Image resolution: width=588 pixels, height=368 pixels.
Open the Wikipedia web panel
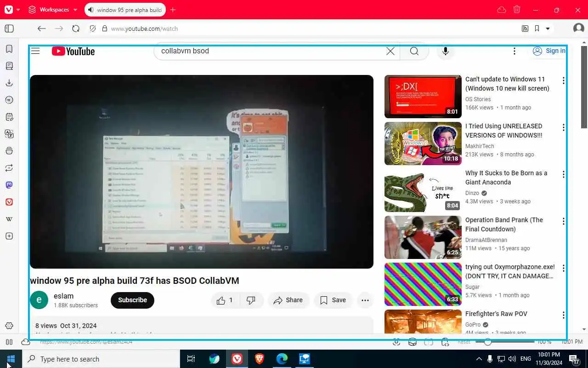click(9, 219)
